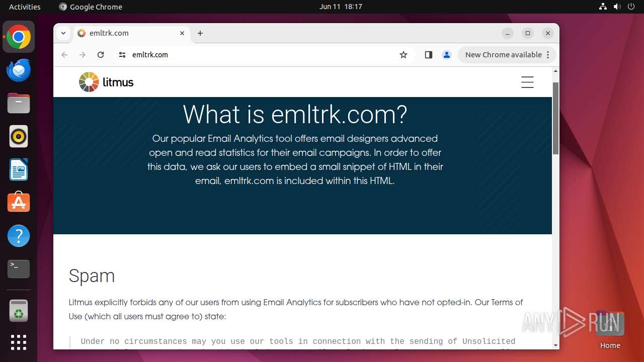Reload the emltrk.com page

pyautogui.click(x=101, y=55)
